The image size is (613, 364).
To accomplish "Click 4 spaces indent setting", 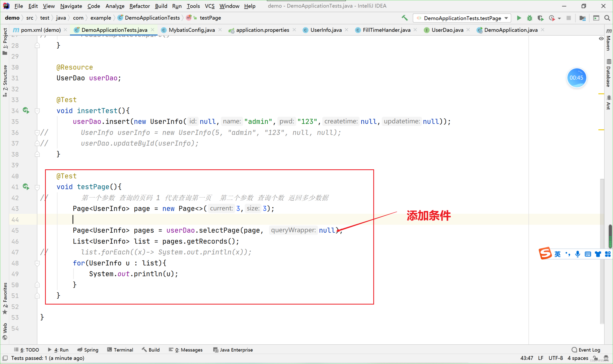I will click(578, 358).
